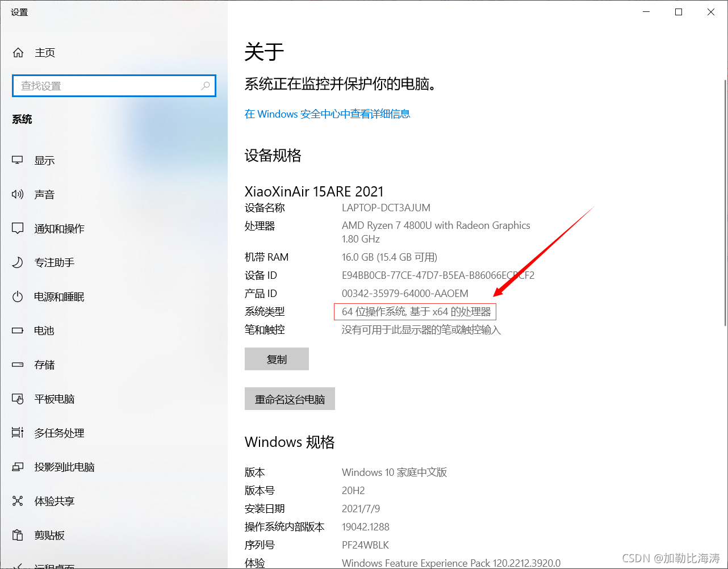728x569 pixels.
Task: Click the 系统类型 label
Action: pyautogui.click(x=265, y=312)
